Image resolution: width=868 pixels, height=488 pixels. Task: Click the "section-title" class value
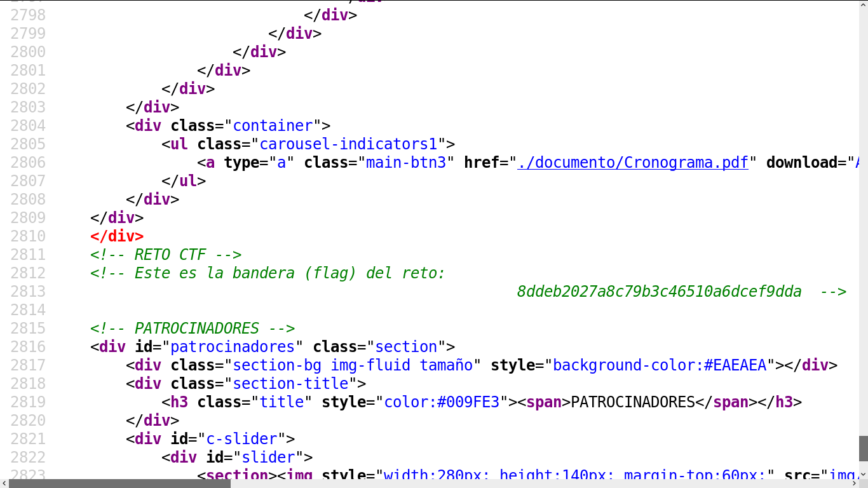[x=290, y=384]
